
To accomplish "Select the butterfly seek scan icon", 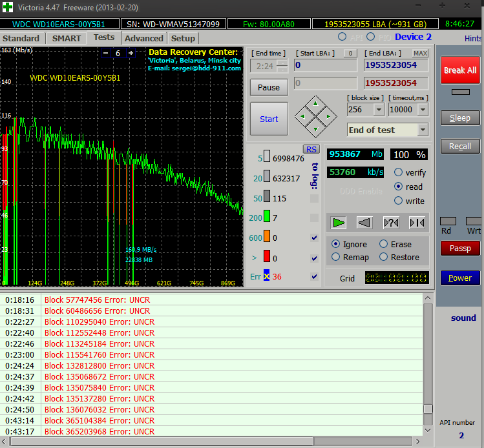I will (417, 223).
